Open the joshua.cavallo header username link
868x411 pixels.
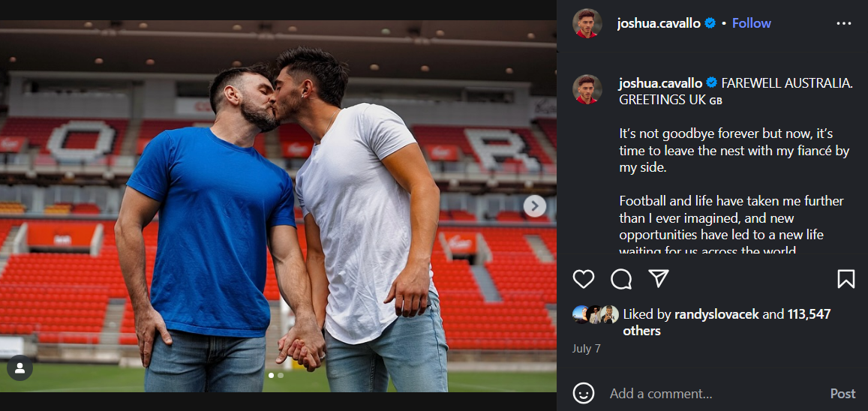point(658,23)
